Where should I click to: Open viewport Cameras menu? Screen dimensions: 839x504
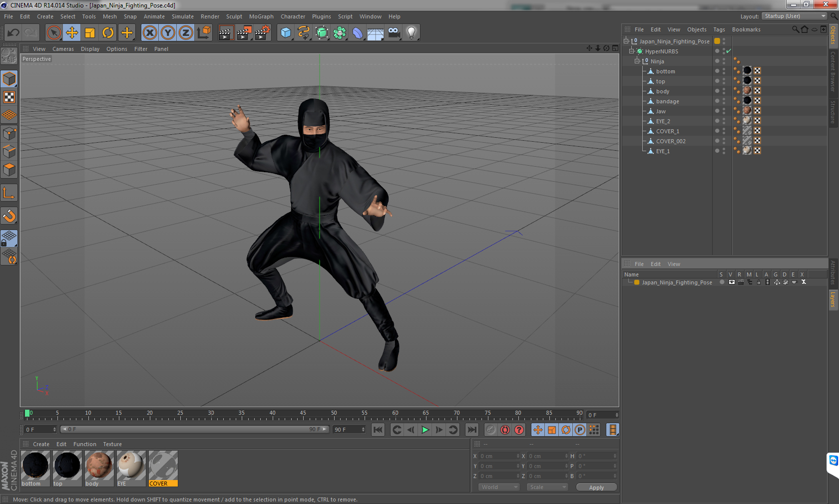pyautogui.click(x=63, y=49)
